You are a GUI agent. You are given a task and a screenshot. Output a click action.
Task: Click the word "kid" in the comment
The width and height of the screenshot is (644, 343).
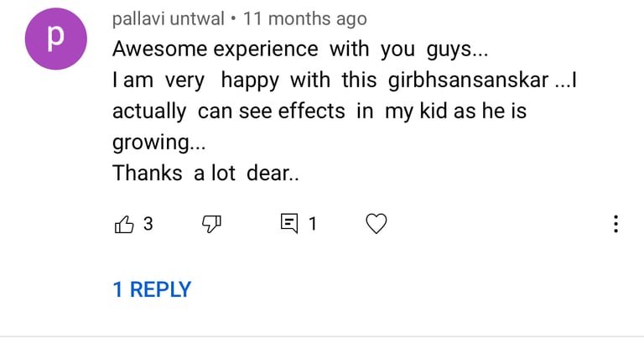(432, 112)
